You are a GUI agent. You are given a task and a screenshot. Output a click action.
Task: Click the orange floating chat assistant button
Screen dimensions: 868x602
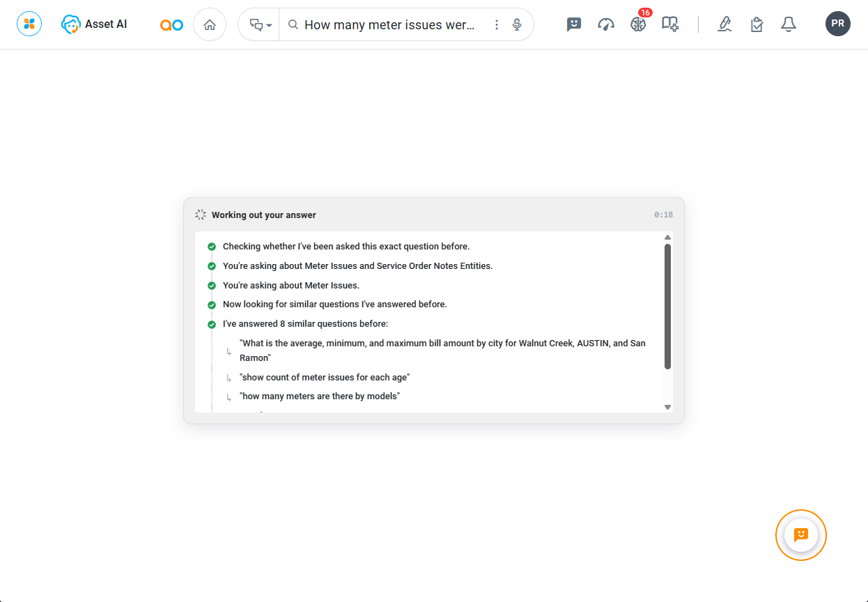tap(801, 535)
